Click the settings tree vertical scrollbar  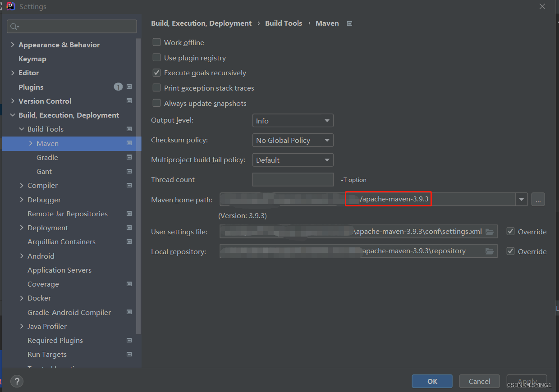click(x=138, y=187)
